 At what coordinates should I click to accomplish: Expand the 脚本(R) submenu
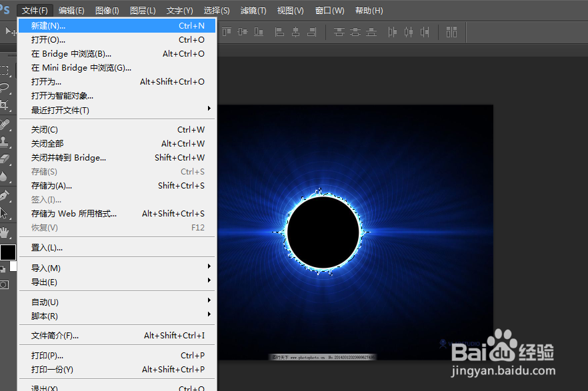[x=117, y=316]
